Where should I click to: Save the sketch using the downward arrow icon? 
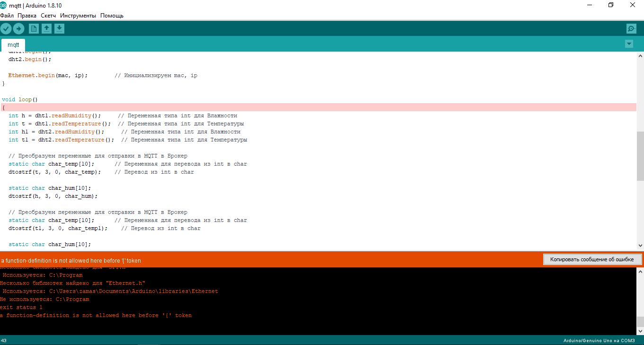[59, 28]
